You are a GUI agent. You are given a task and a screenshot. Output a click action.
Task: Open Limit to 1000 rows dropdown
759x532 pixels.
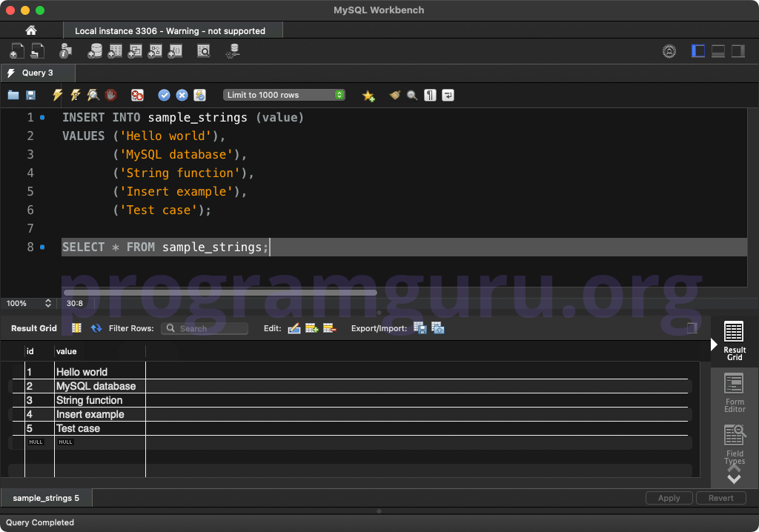pos(284,95)
